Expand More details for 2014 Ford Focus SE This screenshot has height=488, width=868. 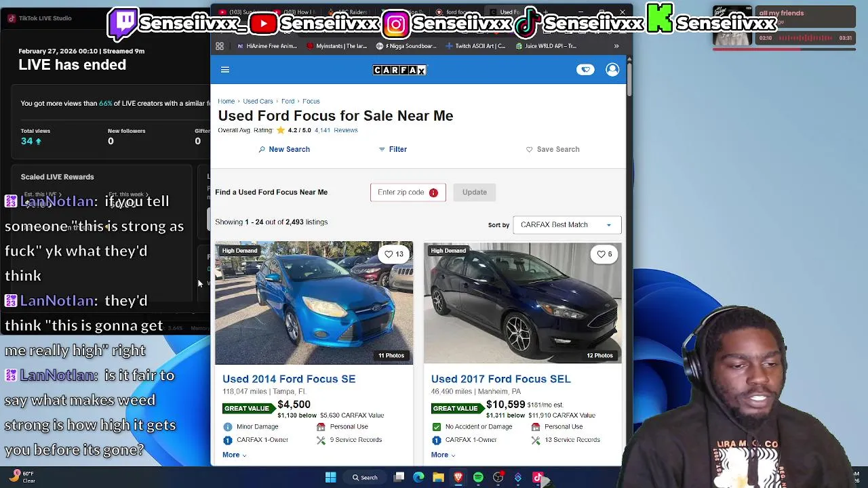click(x=235, y=455)
